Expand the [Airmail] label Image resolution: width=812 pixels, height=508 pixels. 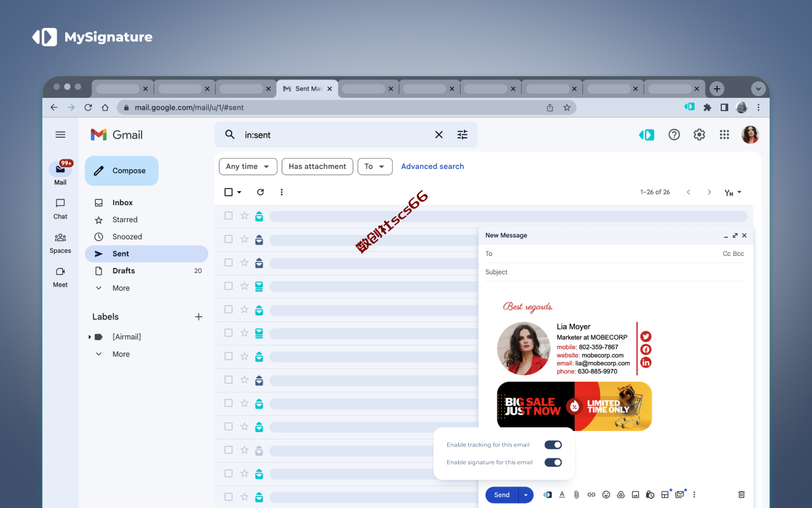[x=89, y=337]
